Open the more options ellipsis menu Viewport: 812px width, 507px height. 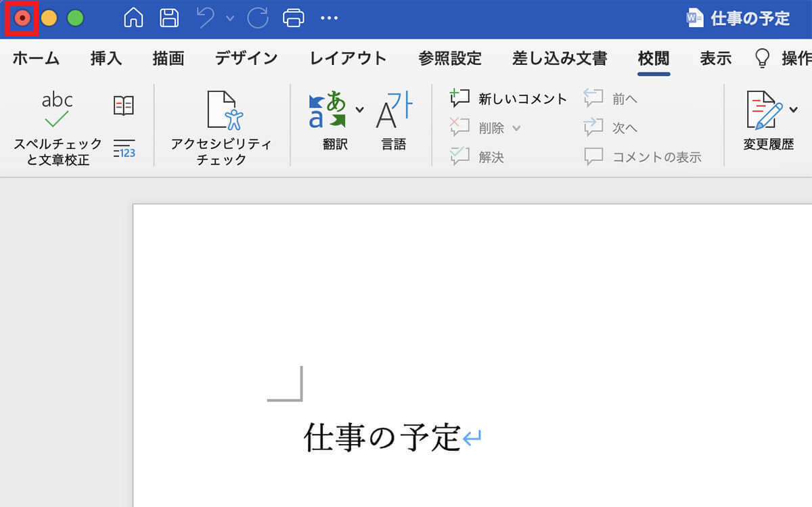[x=329, y=18]
